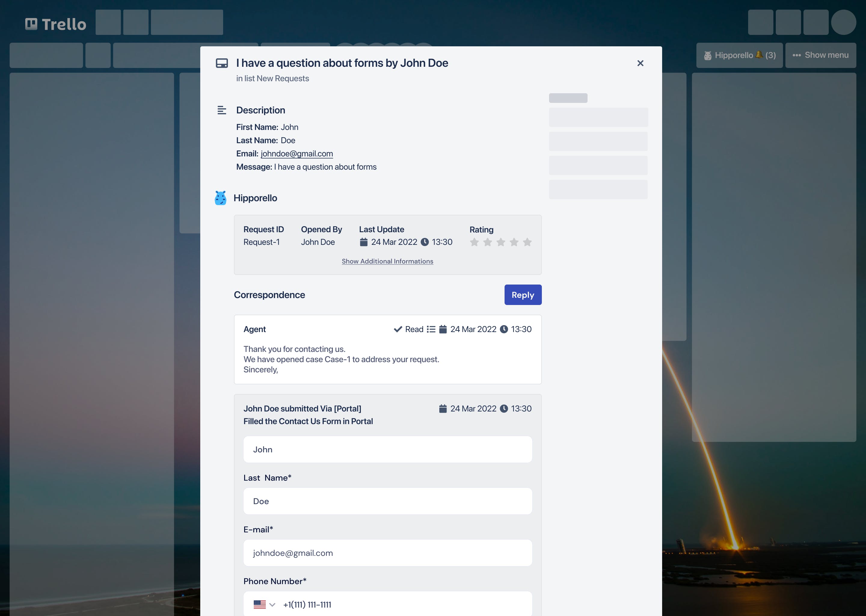Click 'John Doe submitted Via [Portal]' text
Screen dimensions: 866x616
coord(302,408)
